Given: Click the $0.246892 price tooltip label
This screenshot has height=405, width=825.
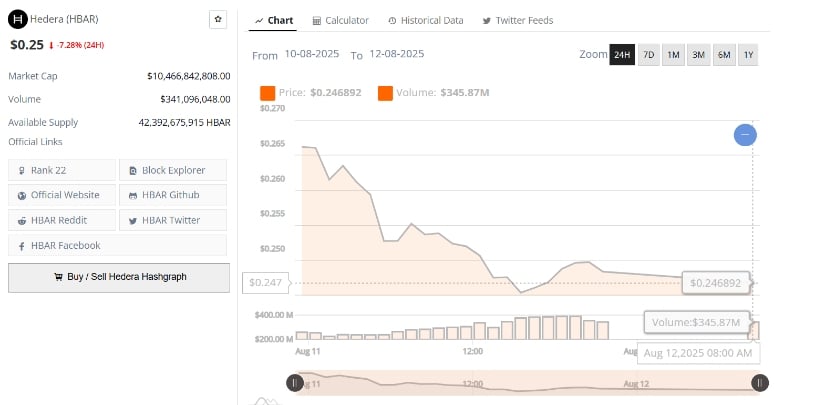Looking at the screenshot, I should click(715, 283).
